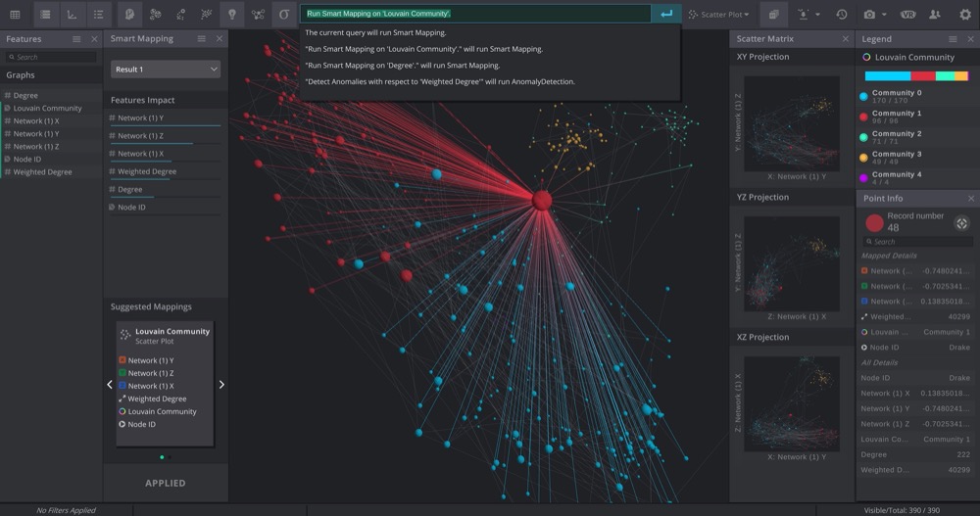Open settings gear in top toolbar
This screenshot has width=980, height=516.
click(x=964, y=15)
